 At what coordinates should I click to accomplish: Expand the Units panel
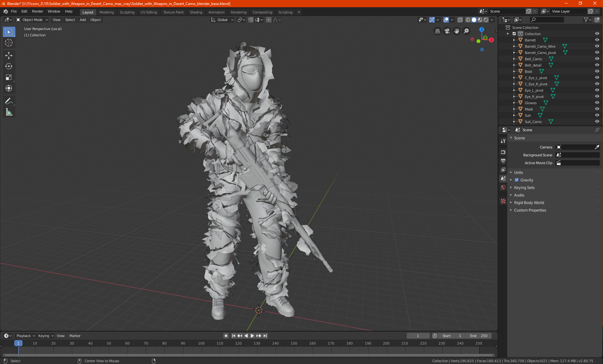518,173
